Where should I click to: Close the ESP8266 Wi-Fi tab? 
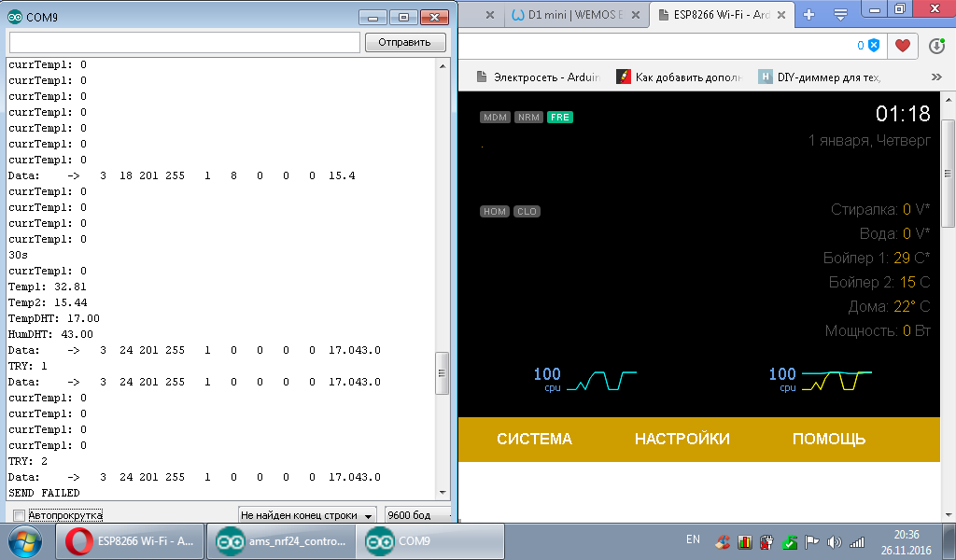(x=781, y=15)
